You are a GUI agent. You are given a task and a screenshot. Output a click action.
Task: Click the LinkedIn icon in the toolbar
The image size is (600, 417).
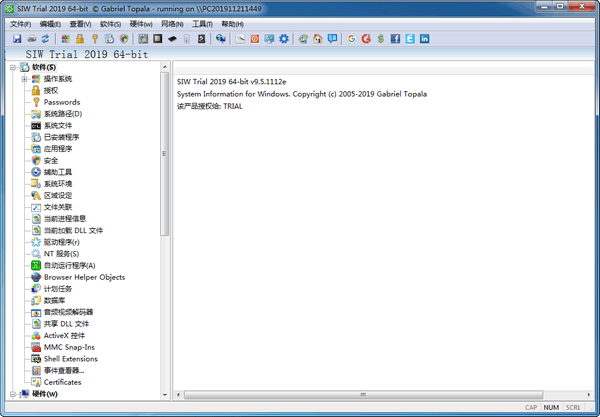click(x=425, y=38)
